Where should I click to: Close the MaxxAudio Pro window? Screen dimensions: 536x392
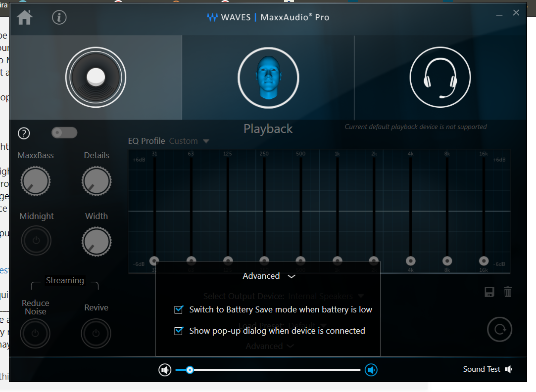tap(516, 13)
